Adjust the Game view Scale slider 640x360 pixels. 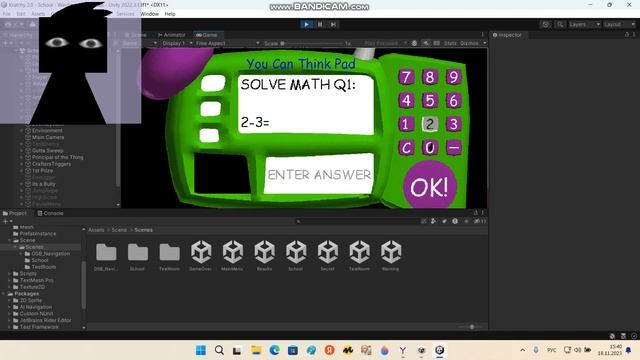312,43
